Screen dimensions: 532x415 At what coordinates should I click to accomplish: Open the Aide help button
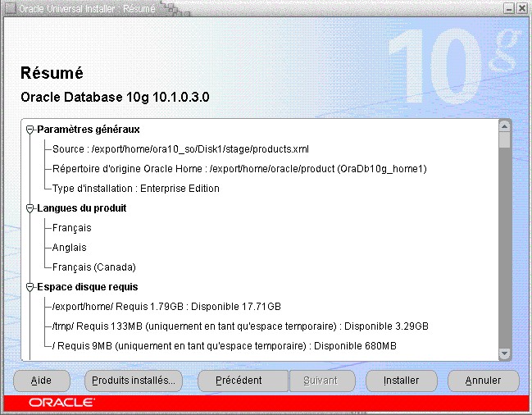point(41,381)
